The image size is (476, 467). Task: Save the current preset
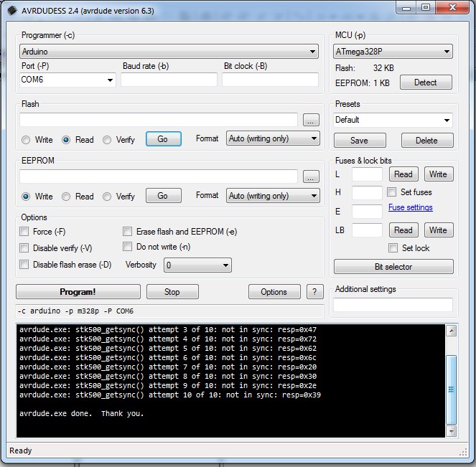[x=360, y=140]
